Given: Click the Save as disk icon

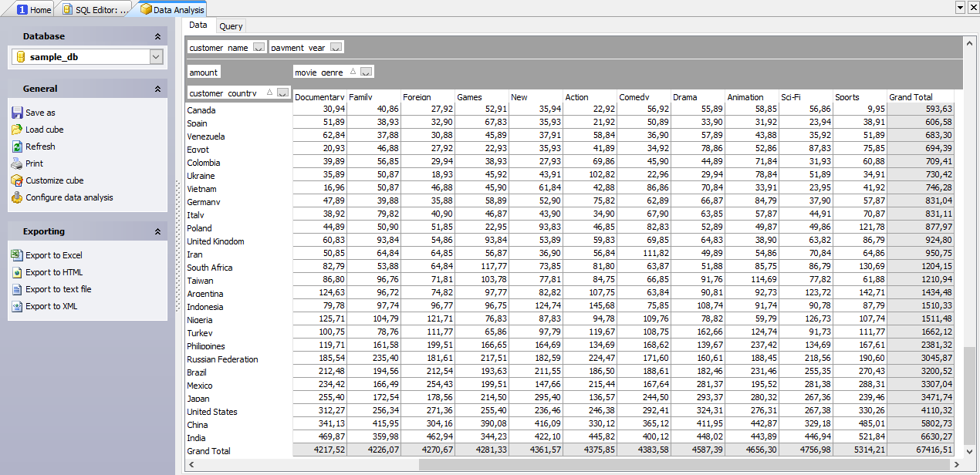Looking at the screenshot, I should click(x=18, y=113).
